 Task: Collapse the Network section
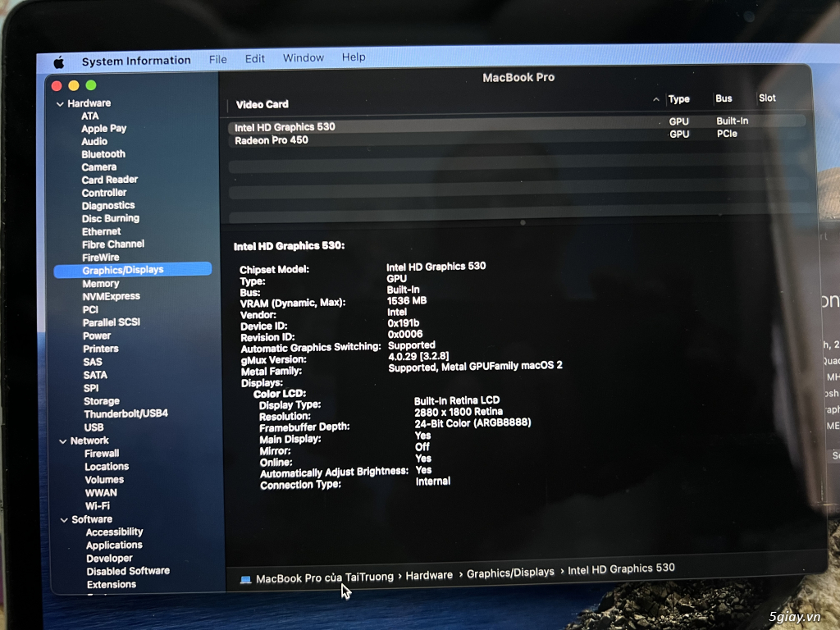[63, 441]
